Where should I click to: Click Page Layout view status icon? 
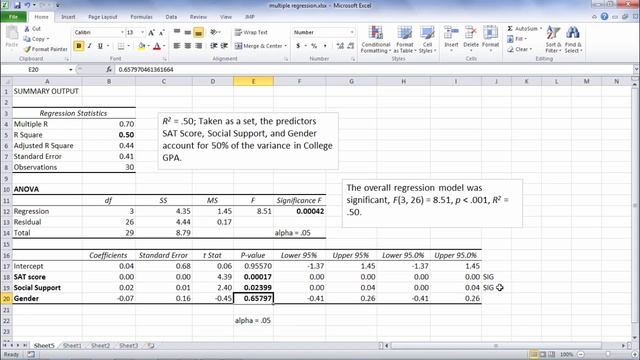[x=542, y=354]
